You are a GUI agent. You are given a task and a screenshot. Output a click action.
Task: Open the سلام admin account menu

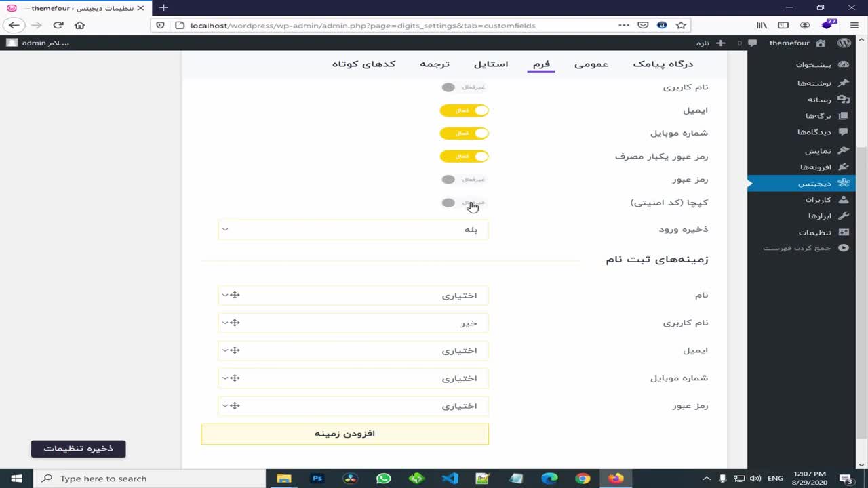pyautogui.click(x=38, y=43)
